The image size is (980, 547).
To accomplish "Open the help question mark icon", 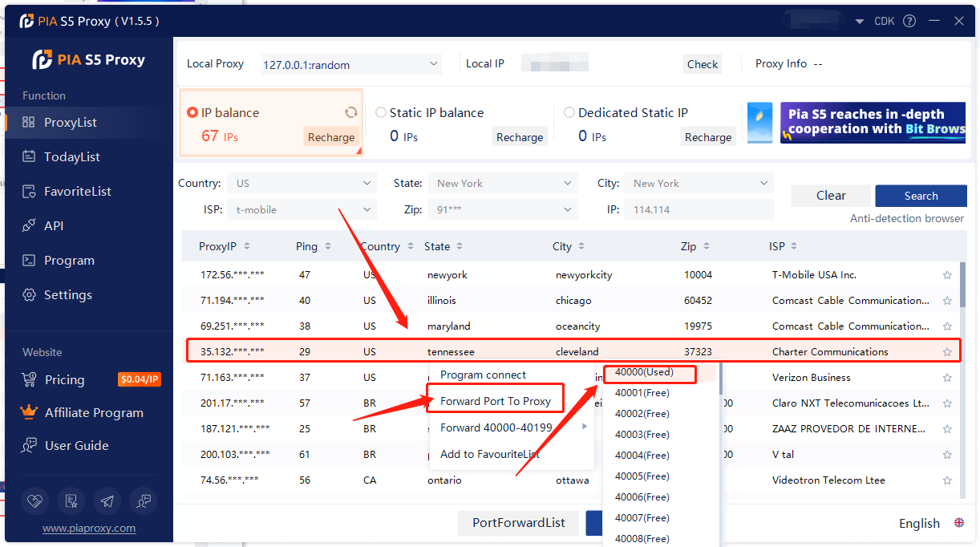I will [909, 22].
